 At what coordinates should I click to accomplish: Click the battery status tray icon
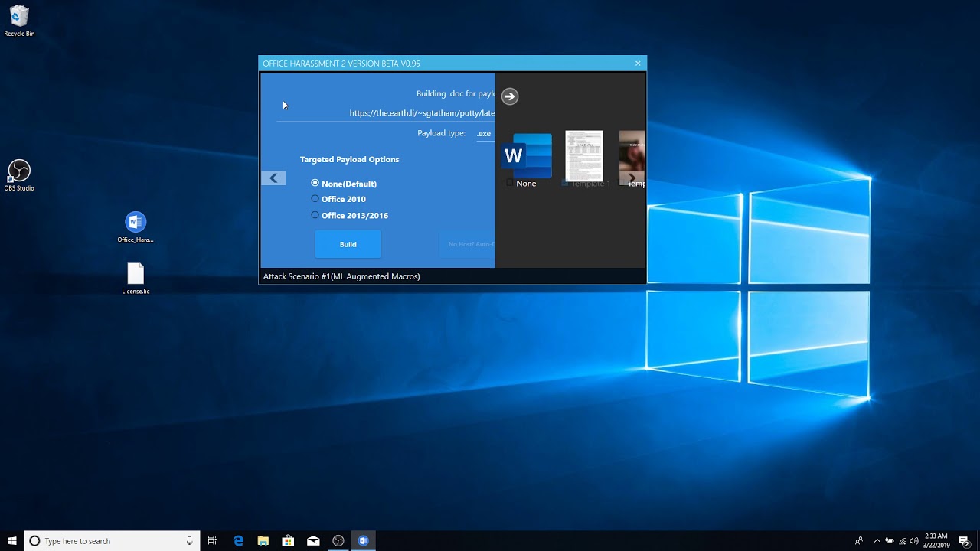point(890,541)
